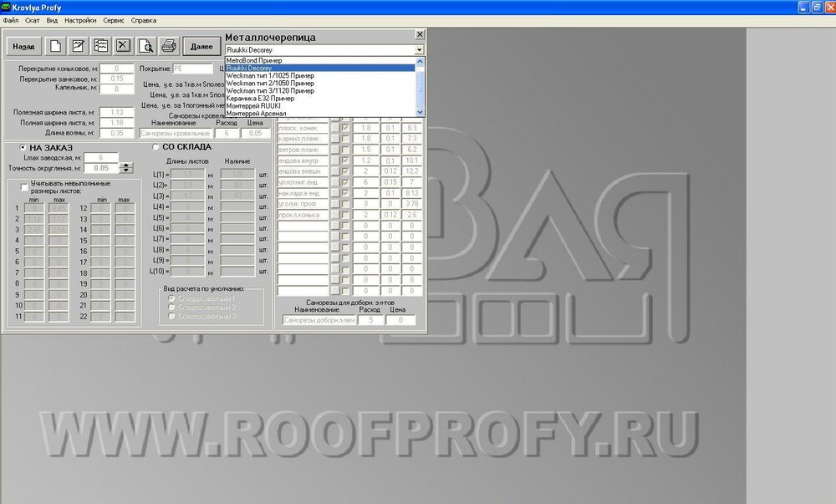836x504 pixels.
Task: Click the delete (X) toolbar icon
Action: click(x=123, y=46)
